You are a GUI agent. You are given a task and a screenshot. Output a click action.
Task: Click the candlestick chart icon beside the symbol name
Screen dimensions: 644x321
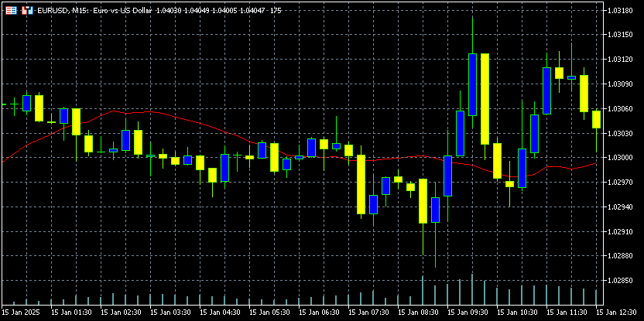coord(27,10)
